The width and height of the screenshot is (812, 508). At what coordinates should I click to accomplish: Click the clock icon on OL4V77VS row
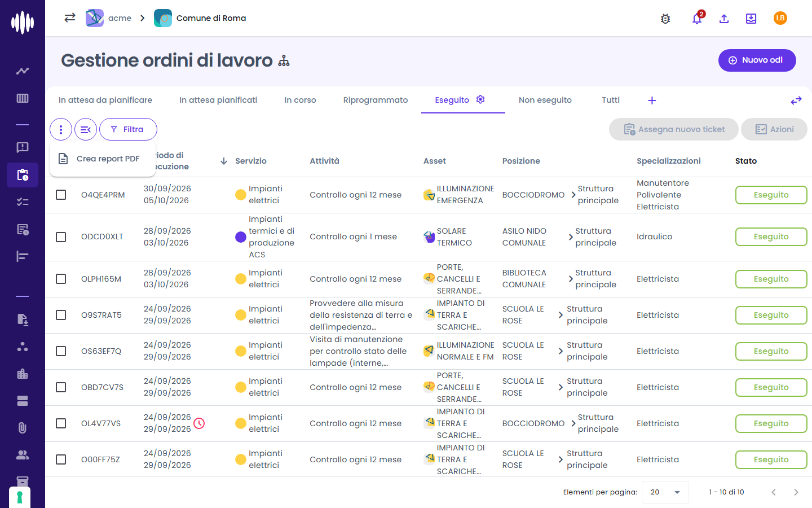coord(199,423)
